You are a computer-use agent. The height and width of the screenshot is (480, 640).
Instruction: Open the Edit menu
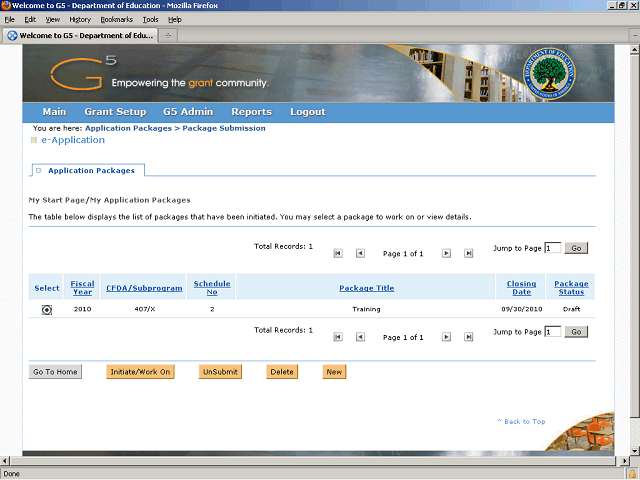(x=30, y=19)
